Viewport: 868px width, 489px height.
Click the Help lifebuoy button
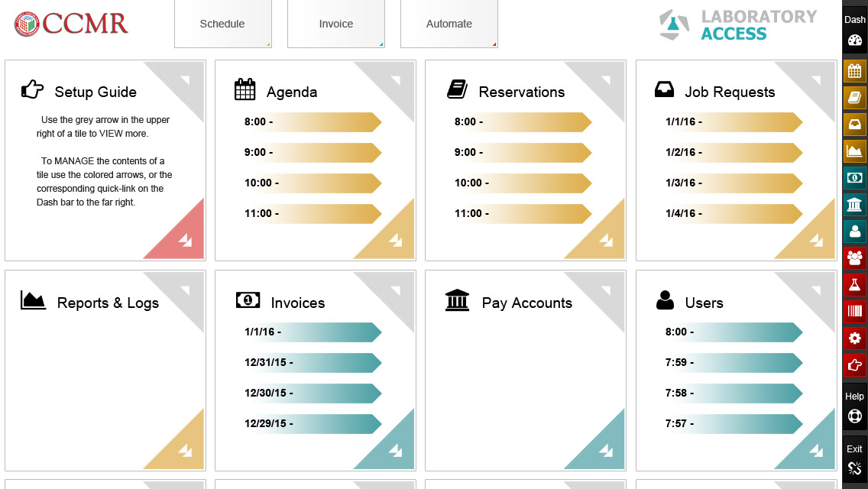[854, 416]
